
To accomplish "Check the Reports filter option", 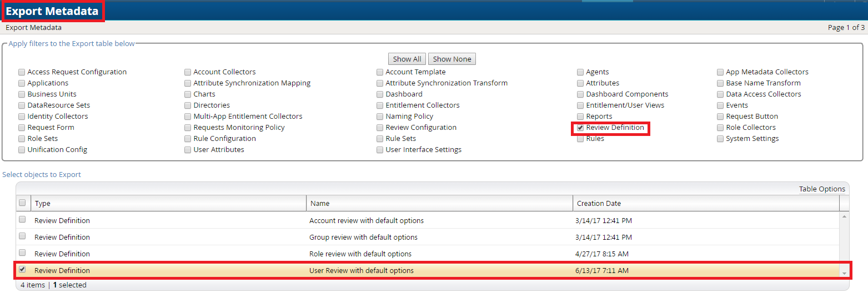I will (x=580, y=117).
